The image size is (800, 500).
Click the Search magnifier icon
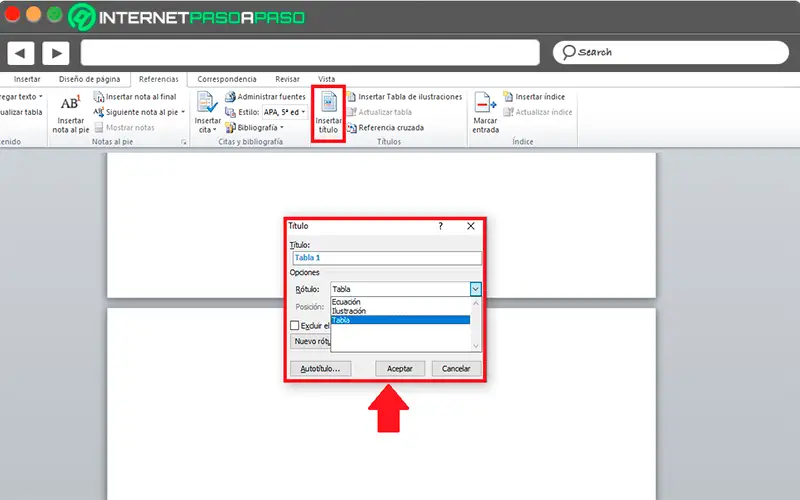(x=569, y=52)
